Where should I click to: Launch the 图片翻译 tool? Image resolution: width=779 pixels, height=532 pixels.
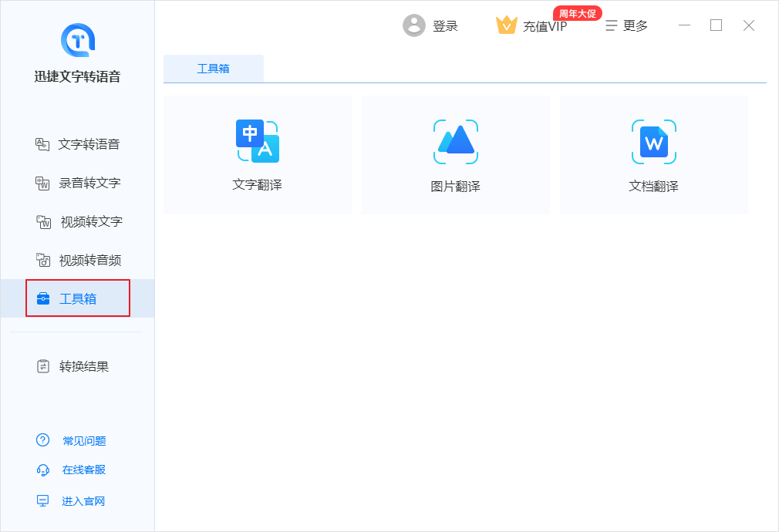click(455, 154)
